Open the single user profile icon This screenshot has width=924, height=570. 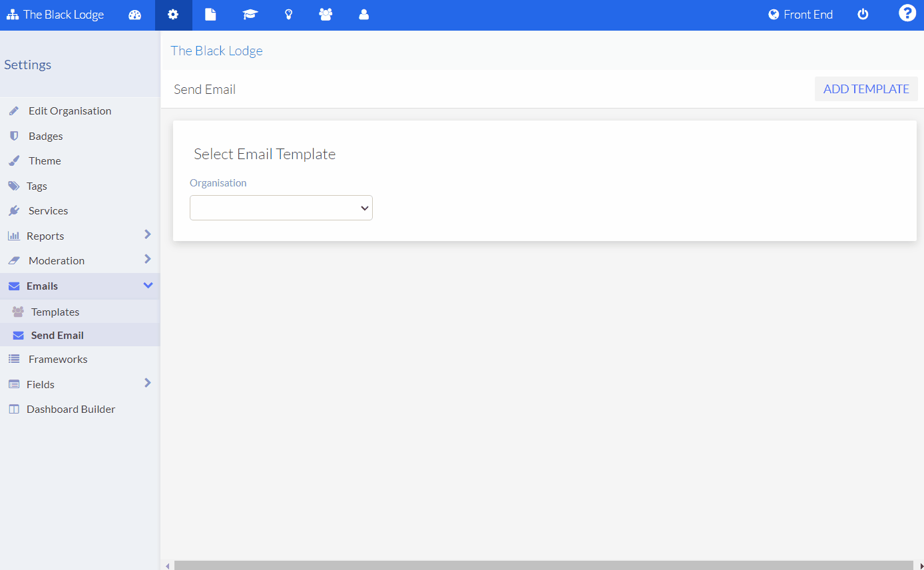click(363, 14)
